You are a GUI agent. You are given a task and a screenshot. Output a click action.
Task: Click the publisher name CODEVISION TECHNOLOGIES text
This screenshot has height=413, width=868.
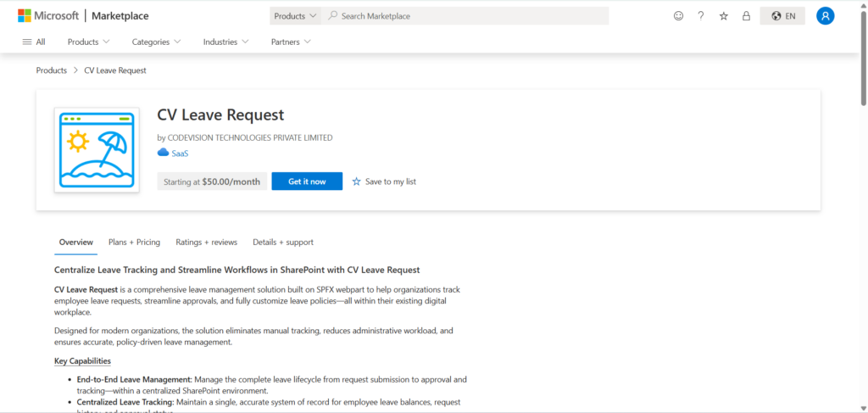[x=249, y=137]
